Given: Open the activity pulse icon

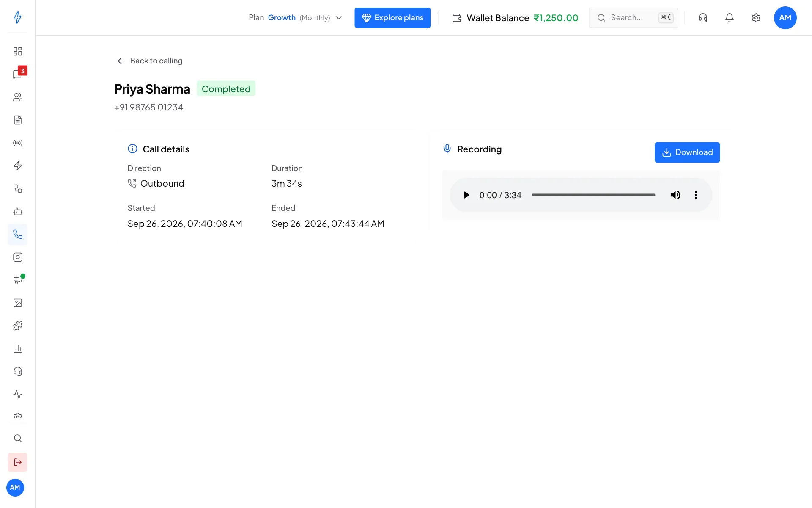Looking at the screenshot, I should 17,395.
